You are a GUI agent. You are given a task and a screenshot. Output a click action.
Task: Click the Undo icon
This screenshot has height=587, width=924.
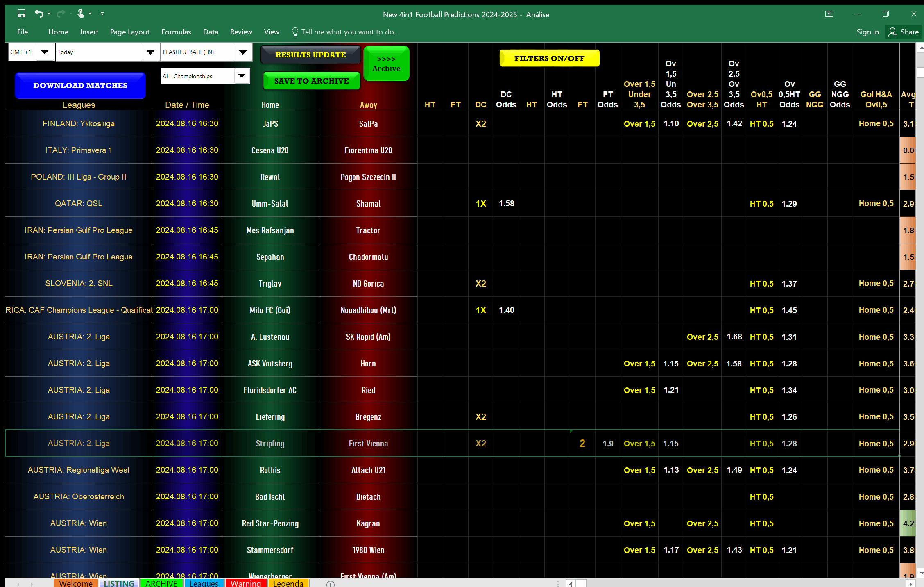(39, 14)
